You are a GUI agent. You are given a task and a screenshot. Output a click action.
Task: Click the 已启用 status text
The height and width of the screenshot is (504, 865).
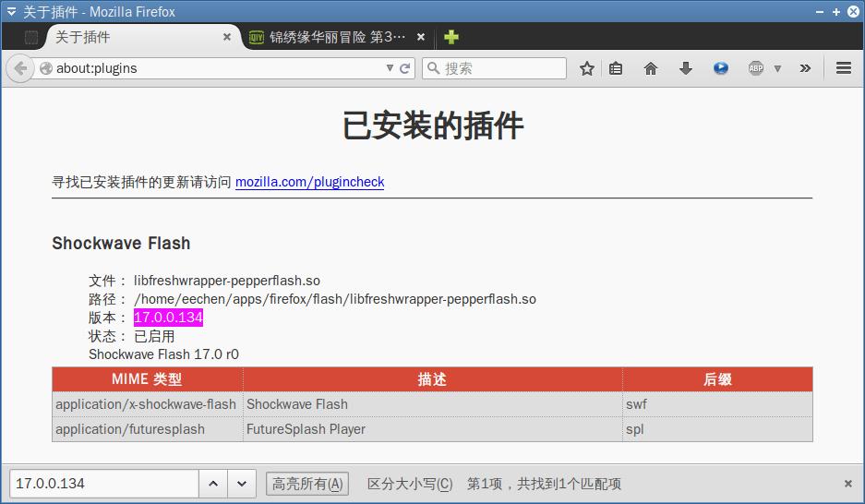pyautogui.click(x=154, y=336)
